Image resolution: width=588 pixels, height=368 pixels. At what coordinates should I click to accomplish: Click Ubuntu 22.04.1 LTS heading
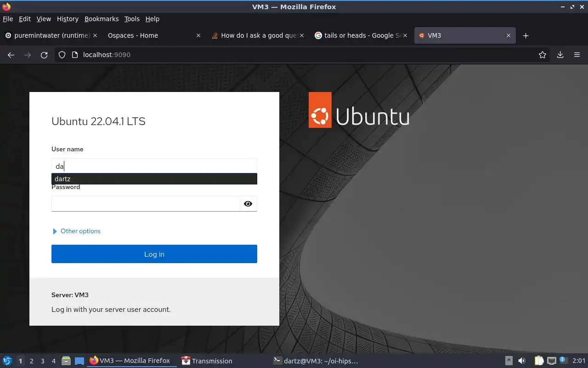click(98, 121)
